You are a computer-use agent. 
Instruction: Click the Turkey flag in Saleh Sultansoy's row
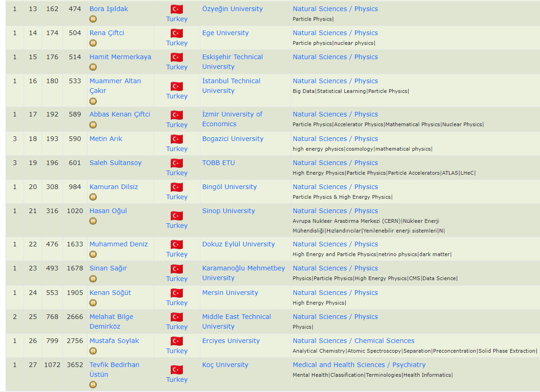177,163
